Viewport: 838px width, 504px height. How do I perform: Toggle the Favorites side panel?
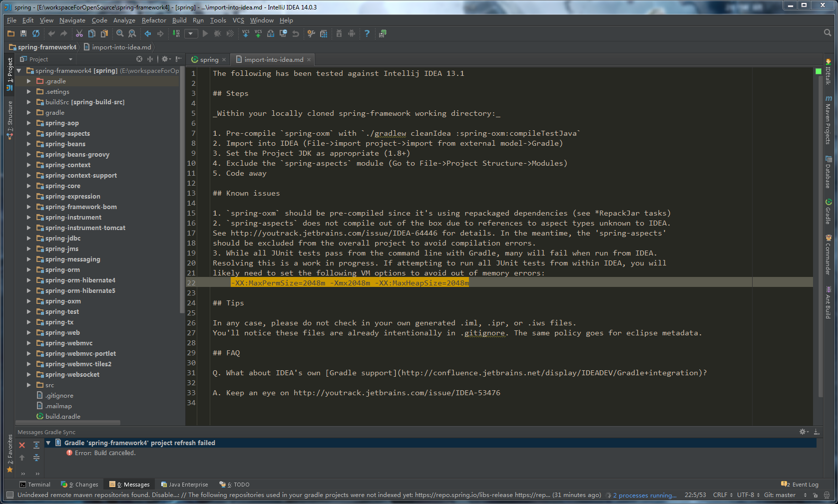pos(9,453)
